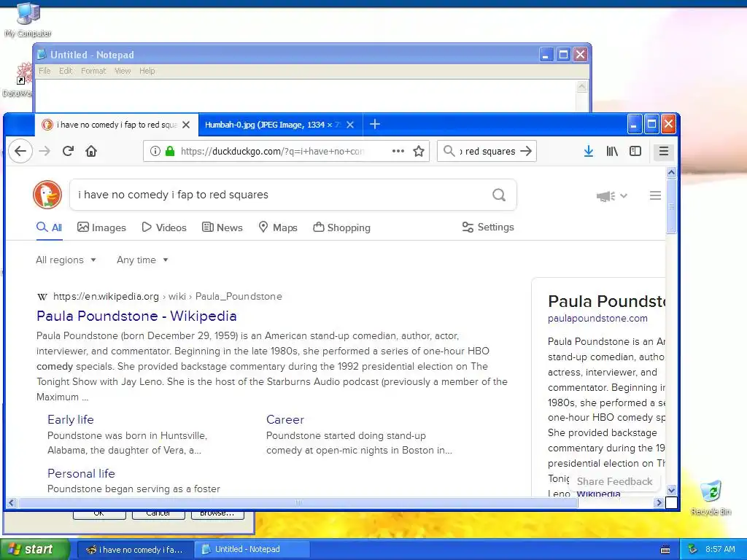
Task: Click the keyboard icon in the taskbar
Action: coord(665,550)
